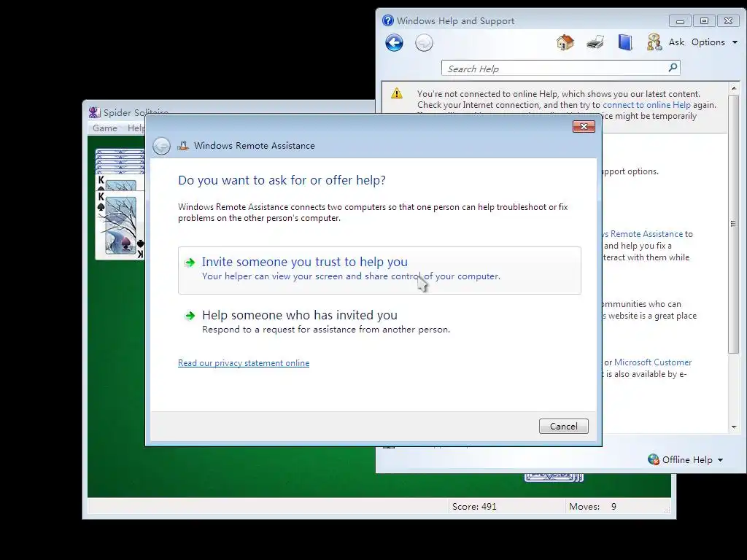Click the King of spades card in Solitaire

coord(120,225)
